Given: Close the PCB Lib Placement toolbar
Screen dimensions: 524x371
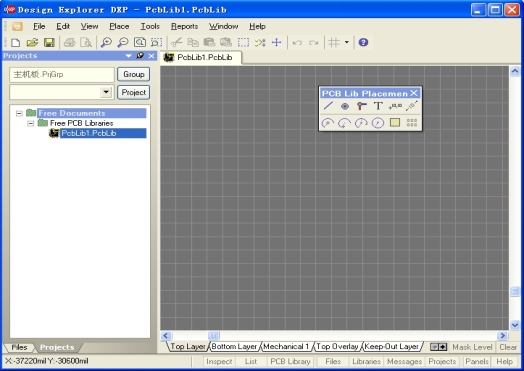Looking at the screenshot, I should (414, 93).
